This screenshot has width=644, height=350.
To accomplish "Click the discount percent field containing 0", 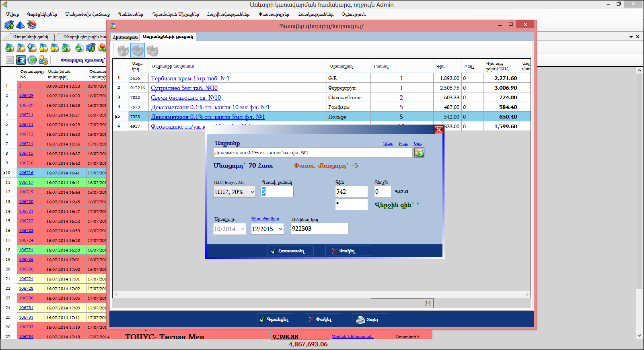I will [x=383, y=192].
